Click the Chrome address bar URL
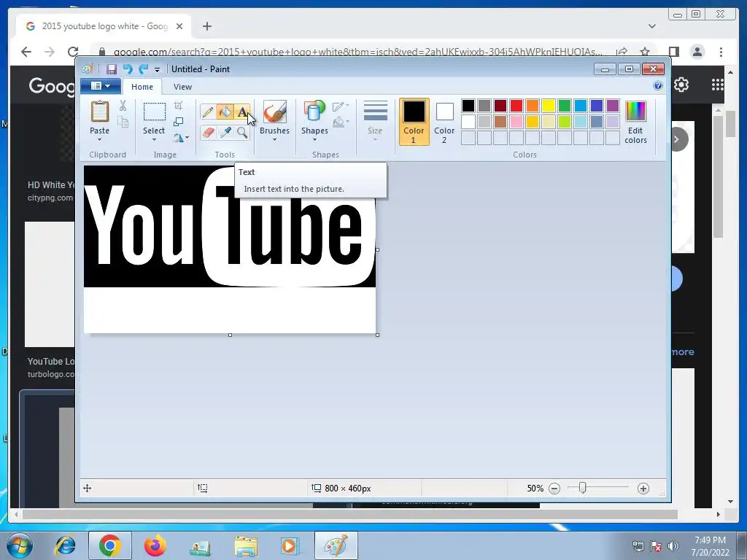The height and width of the screenshot is (560, 747). pyautogui.click(x=357, y=52)
